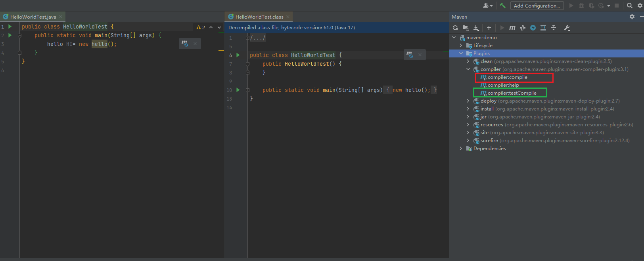The height and width of the screenshot is (261, 644).
Task: Expand the resources plugin node
Action: pos(468,125)
